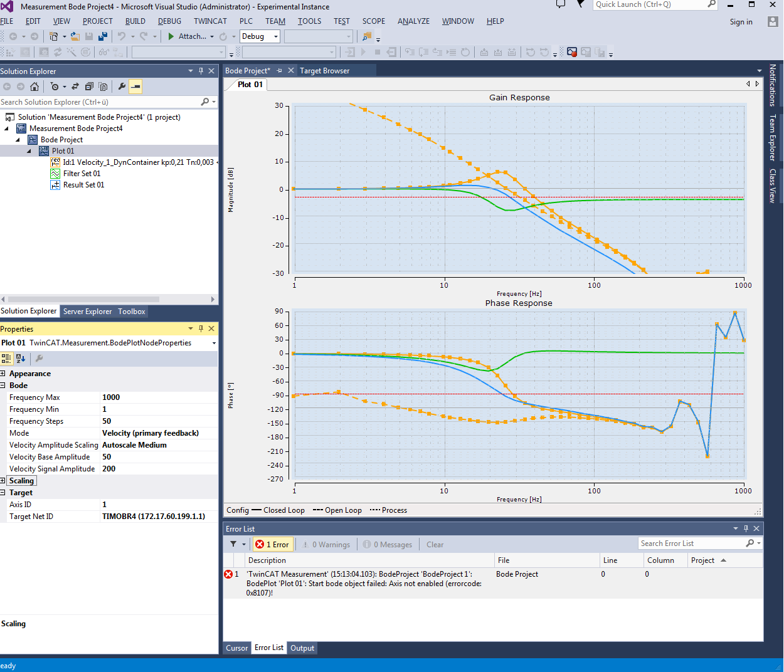
Task: Toggle auto-hide pin on Properties panel
Action: (x=201, y=328)
